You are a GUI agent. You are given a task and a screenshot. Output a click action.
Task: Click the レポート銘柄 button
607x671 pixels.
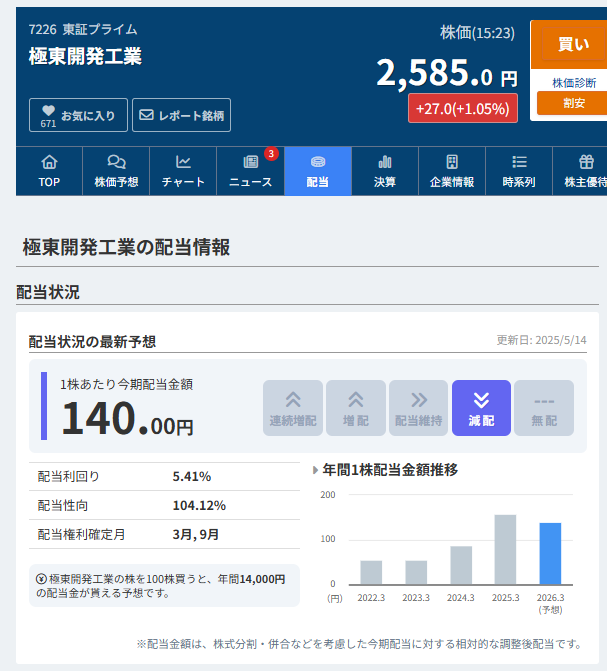coord(182,115)
